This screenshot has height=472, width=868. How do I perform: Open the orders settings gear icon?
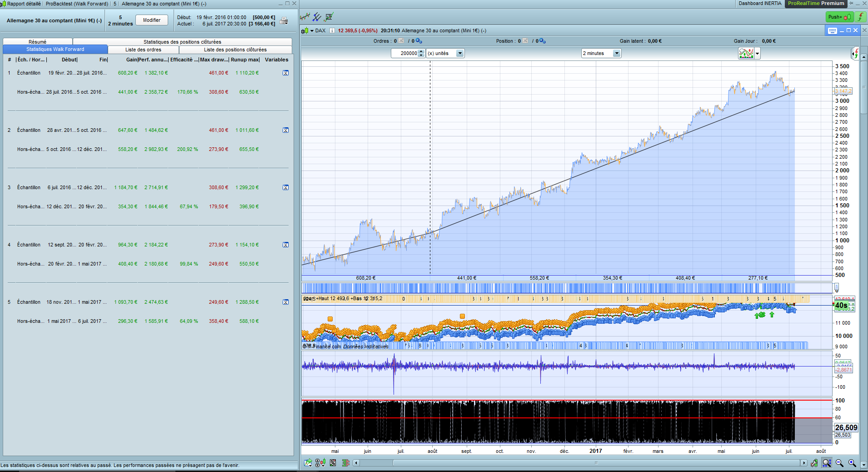point(419,41)
